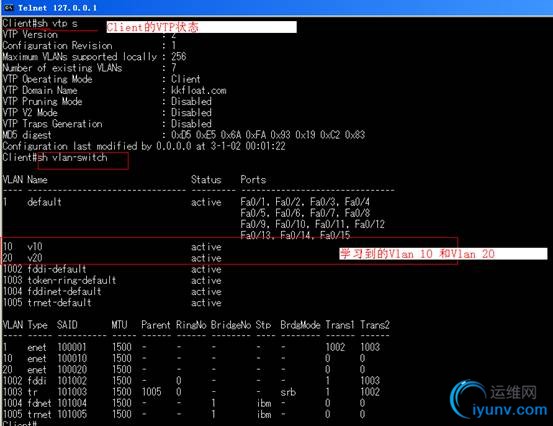Click 'VTP V2 Mode' label
Viewport: 553px width, 426px height.
(30, 112)
